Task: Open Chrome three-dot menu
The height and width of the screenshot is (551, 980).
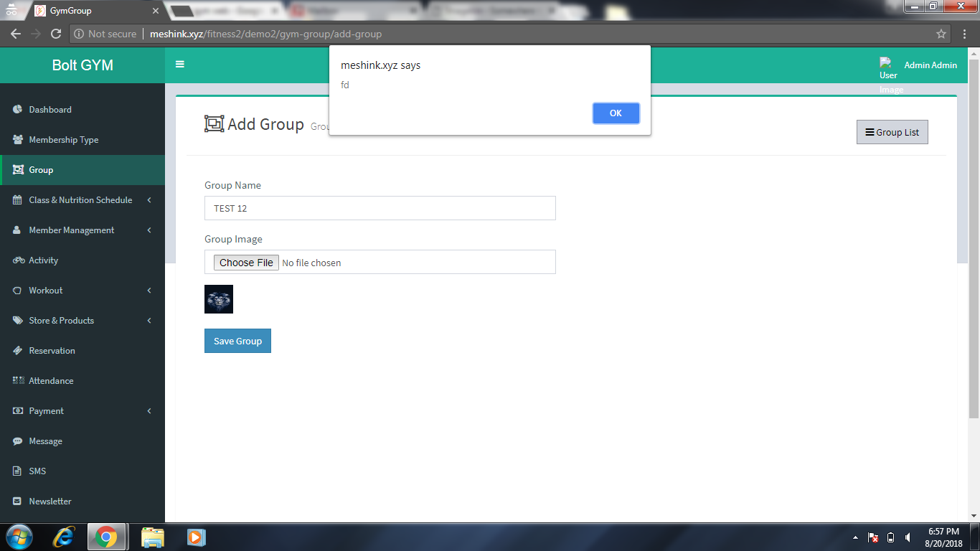Action: pos(965,34)
